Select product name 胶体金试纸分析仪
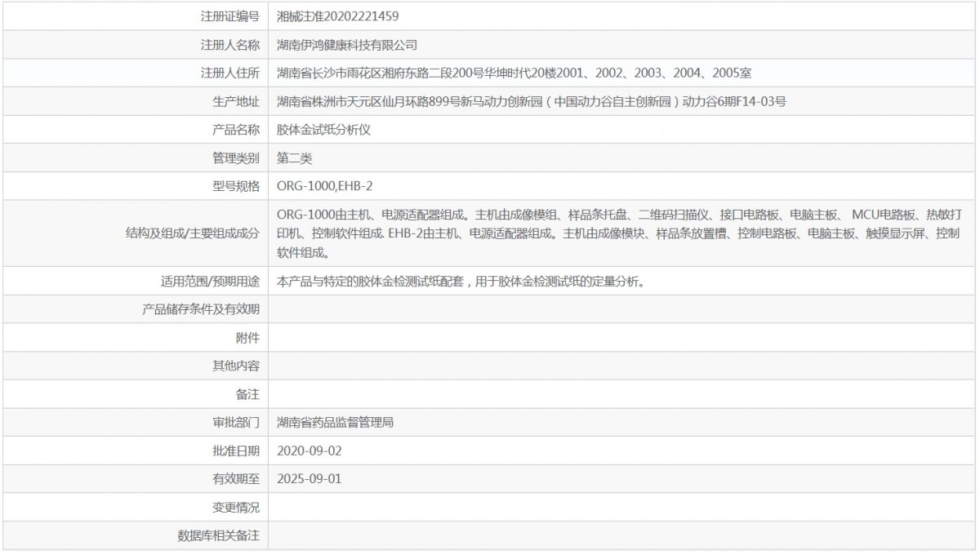Viewport: 980px width, 555px height. click(x=324, y=130)
